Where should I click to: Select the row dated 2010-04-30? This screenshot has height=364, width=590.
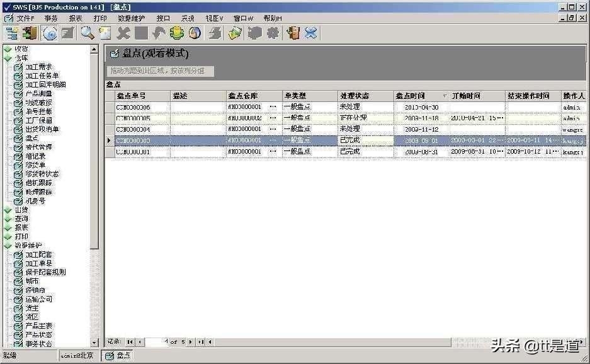pyautogui.click(x=346, y=107)
